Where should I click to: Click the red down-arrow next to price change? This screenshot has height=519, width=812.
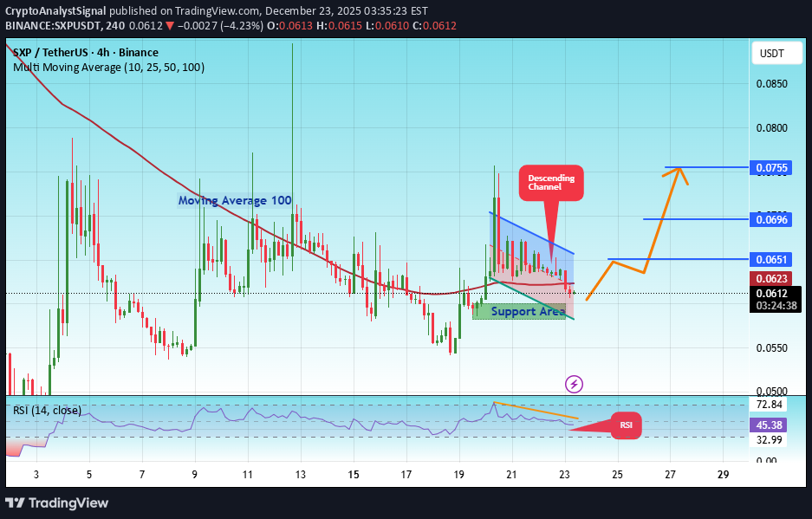tap(169, 25)
